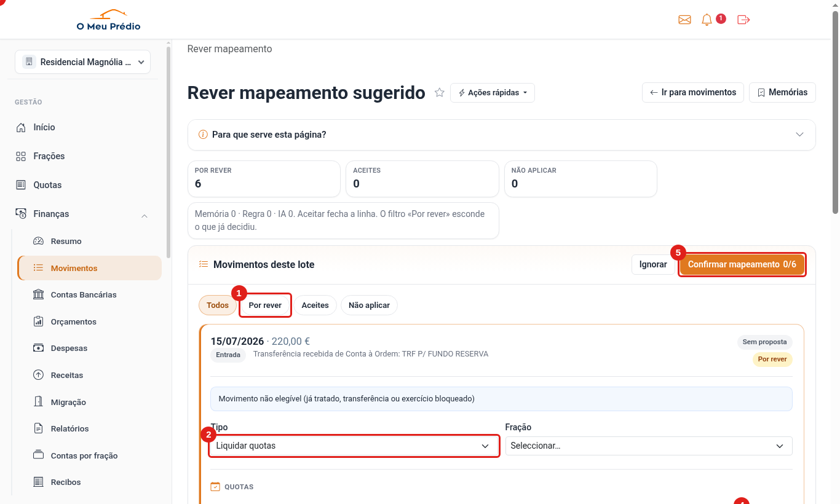This screenshot has height=504, width=840.
Task: Select the Todos filter tab
Action: click(218, 305)
